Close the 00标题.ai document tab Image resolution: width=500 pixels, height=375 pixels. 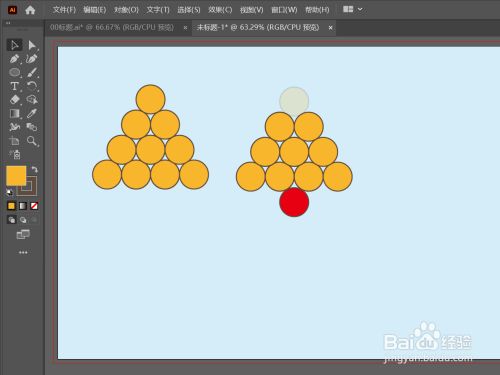185,28
